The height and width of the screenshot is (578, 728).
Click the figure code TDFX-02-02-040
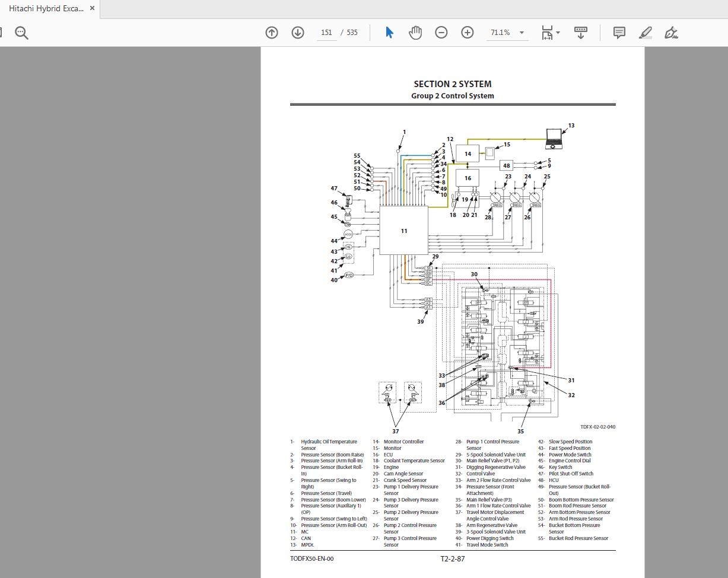click(598, 427)
